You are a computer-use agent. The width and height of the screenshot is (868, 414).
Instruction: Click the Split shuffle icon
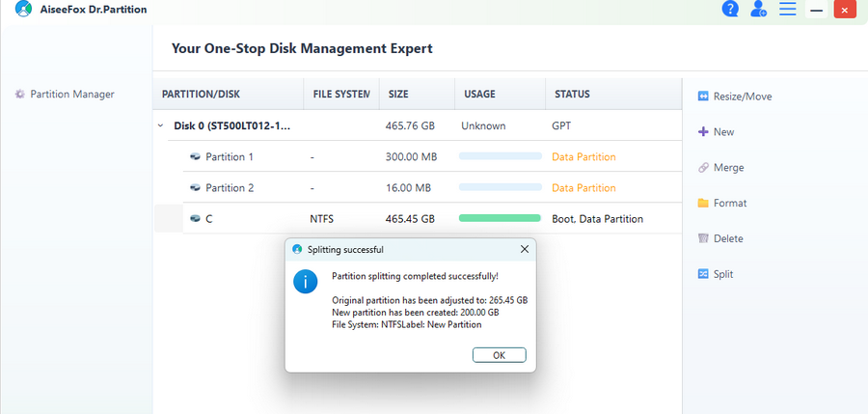pyautogui.click(x=703, y=274)
